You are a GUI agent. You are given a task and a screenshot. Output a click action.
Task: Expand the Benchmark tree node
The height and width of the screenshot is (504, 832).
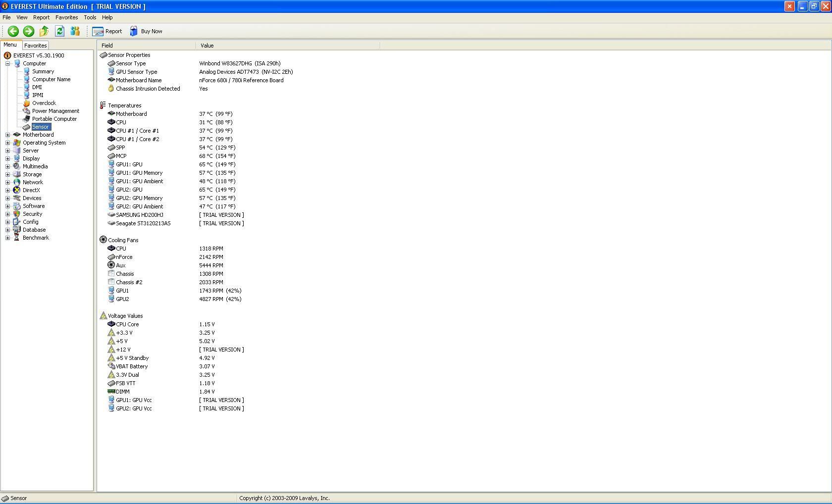pyautogui.click(x=8, y=238)
